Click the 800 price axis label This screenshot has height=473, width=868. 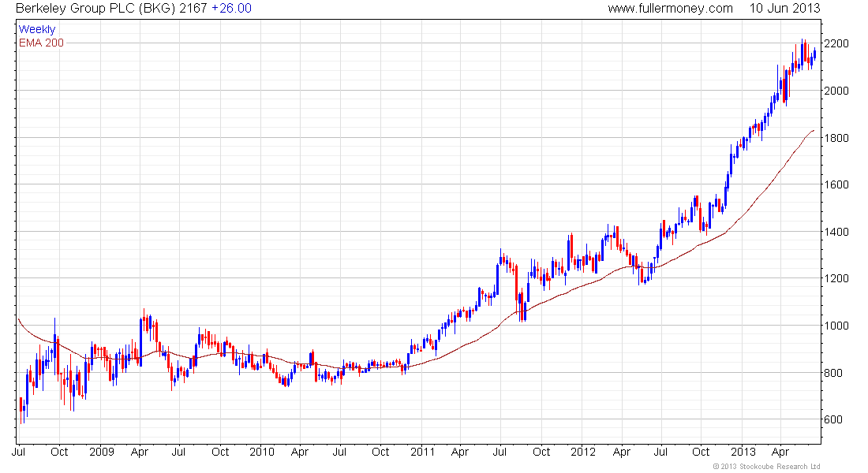(x=834, y=373)
